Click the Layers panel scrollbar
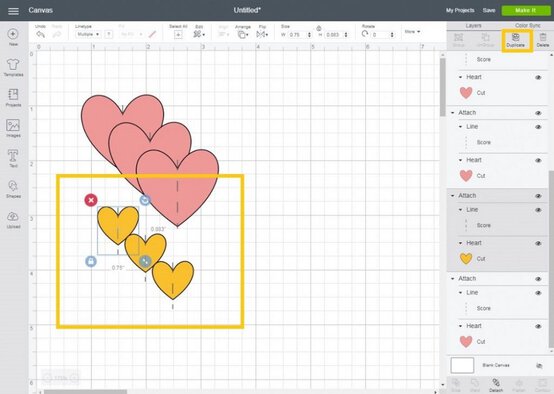The height and width of the screenshot is (394, 554). 551,260
